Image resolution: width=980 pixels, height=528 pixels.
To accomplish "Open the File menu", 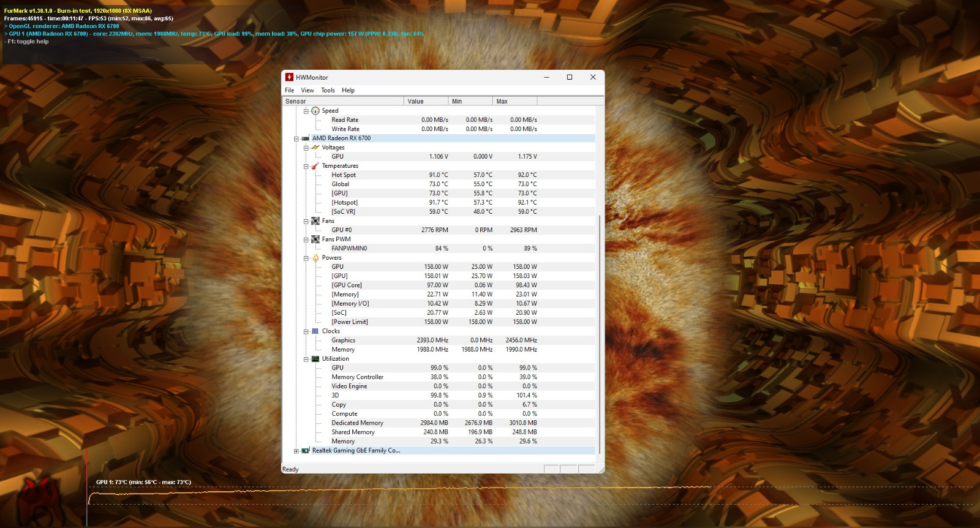I will [289, 90].
